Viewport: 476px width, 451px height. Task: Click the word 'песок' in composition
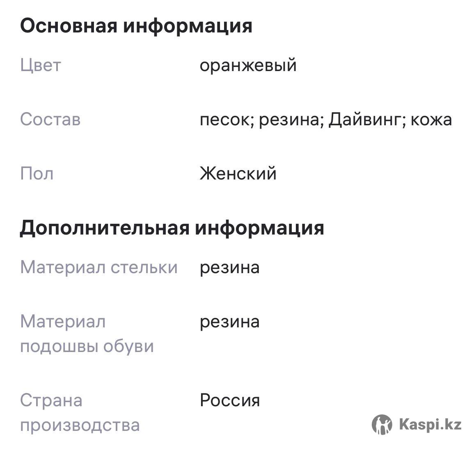[227, 120]
